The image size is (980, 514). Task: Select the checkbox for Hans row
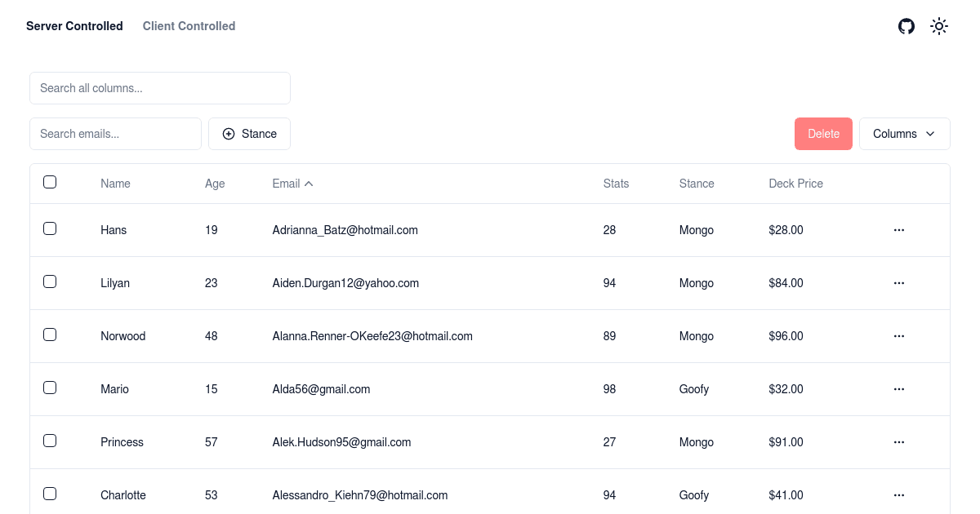pos(50,228)
